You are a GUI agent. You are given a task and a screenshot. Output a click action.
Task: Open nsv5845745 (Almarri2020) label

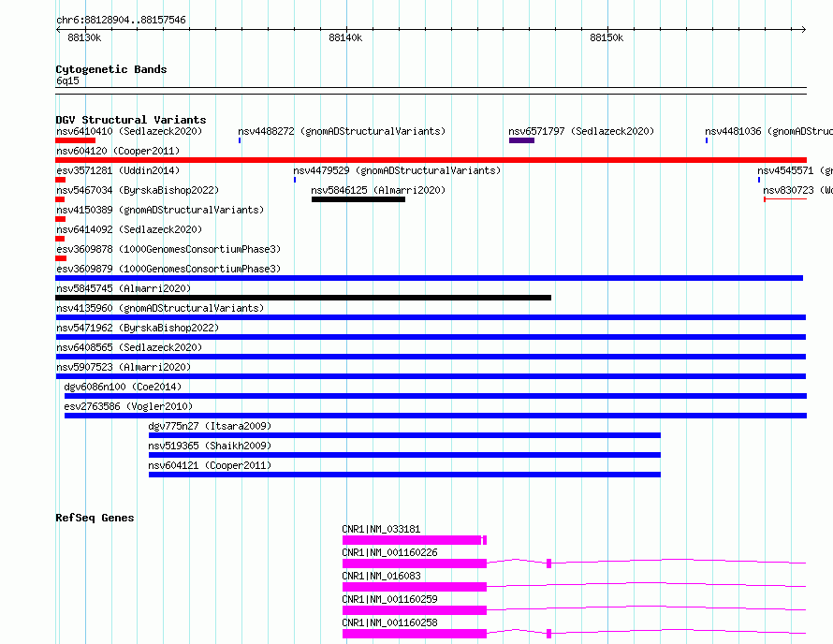click(124, 288)
